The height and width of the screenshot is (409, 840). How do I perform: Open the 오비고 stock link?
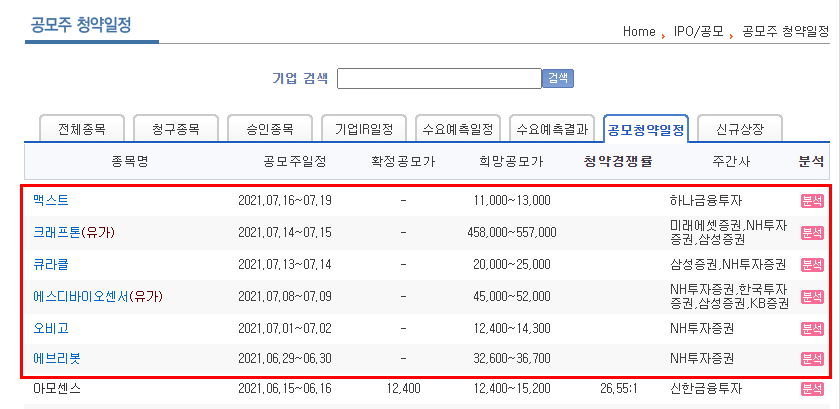[51, 329]
